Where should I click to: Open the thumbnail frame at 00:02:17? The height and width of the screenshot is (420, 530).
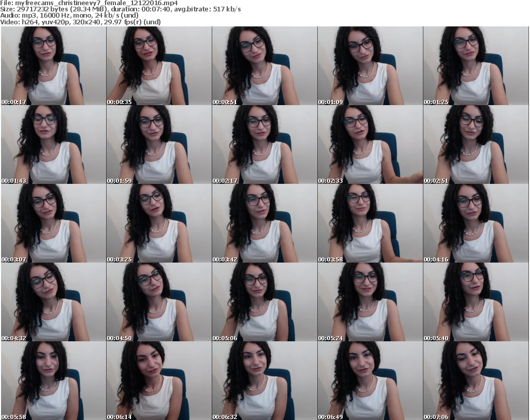(x=264, y=144)
